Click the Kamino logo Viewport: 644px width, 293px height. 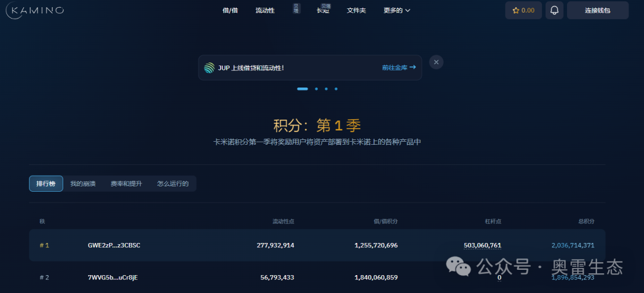(35, 10)
